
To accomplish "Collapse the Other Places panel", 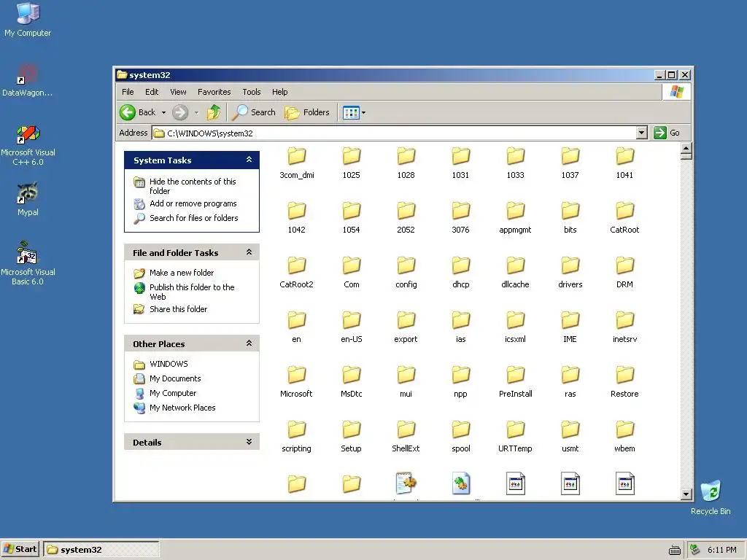I will (x=249, y=343).
